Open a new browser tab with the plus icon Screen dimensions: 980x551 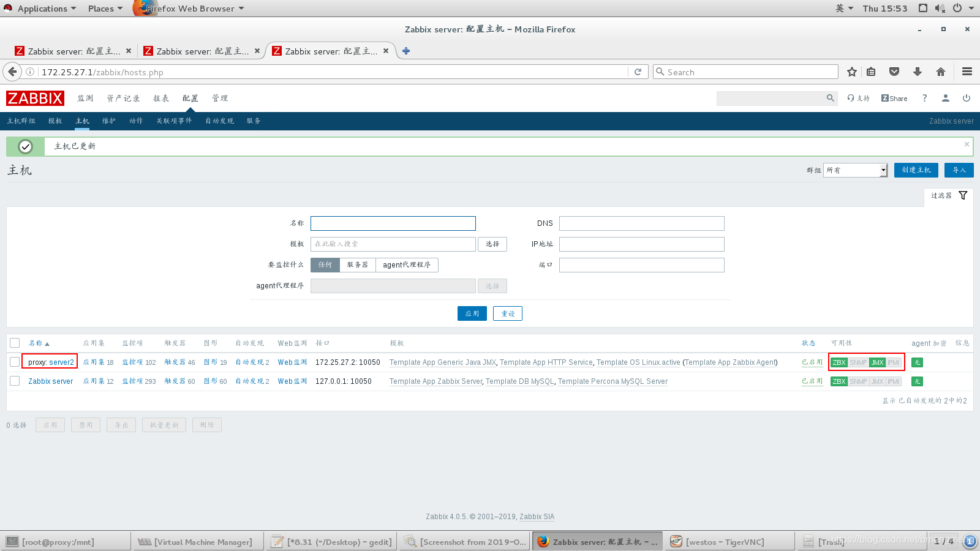(x=406, y=51)
